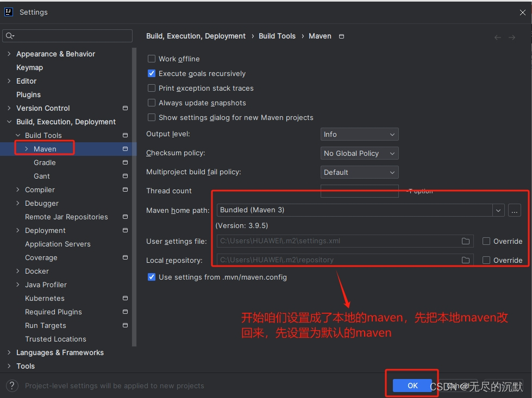Image resolution: width=532 pixels, height=398 pixels.
Task: Collapse Build, Execution, Deployment node
Action: pos(9,122)
